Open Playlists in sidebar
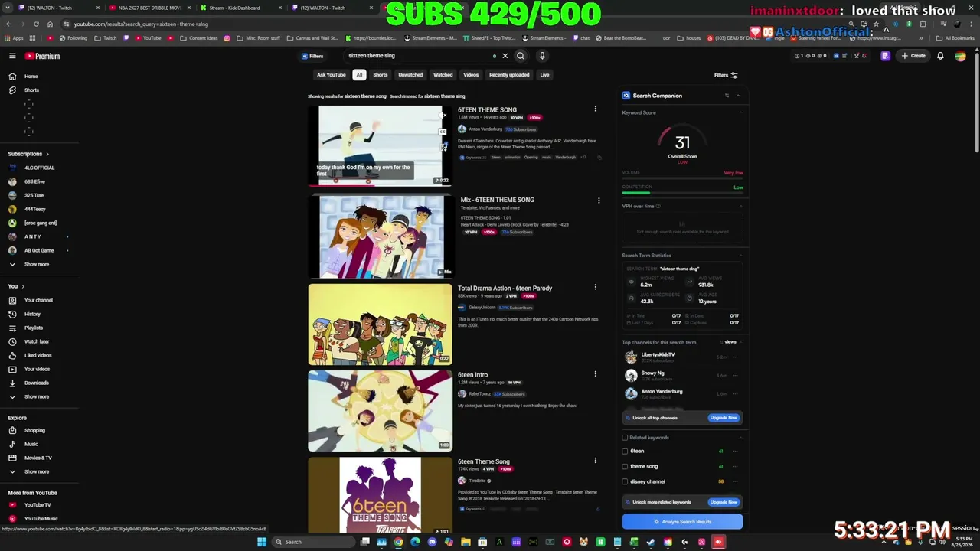Screen dimensions: 980x551 point(34,328)
